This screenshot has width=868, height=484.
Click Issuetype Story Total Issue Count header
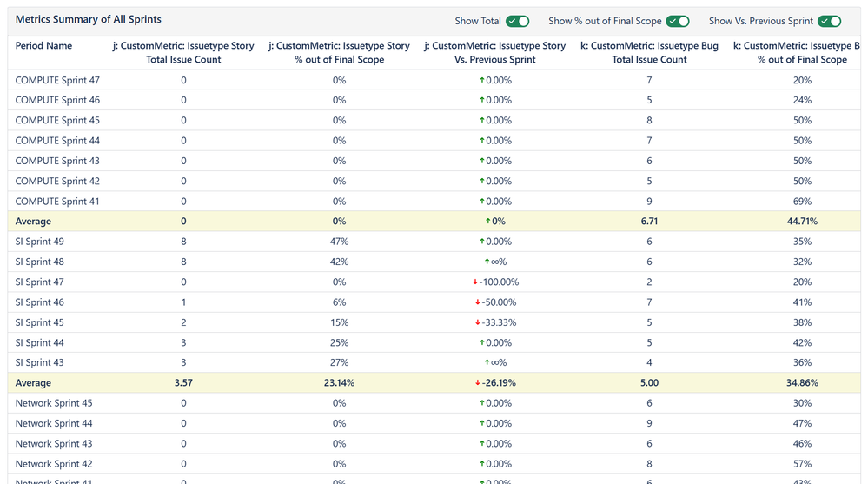click(x=183, y=53)
